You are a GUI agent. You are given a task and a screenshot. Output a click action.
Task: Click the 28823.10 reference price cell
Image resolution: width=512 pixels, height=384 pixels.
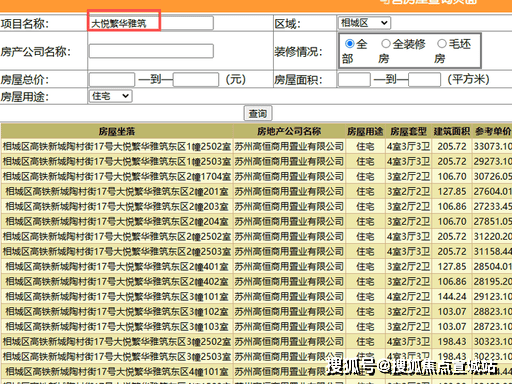click(x=492, y=311)
